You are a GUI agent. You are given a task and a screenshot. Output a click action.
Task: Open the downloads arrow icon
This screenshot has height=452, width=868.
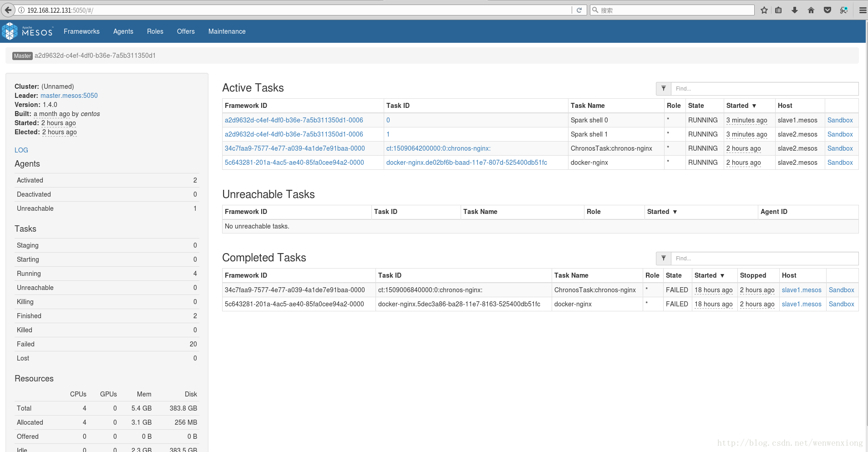pyautogui.click(x=795, y=10)
